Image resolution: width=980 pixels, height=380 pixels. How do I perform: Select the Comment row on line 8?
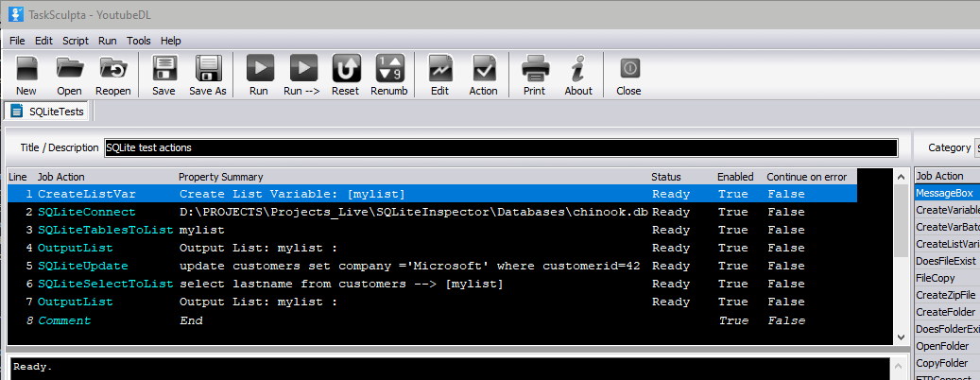click(x=432, y=320)
